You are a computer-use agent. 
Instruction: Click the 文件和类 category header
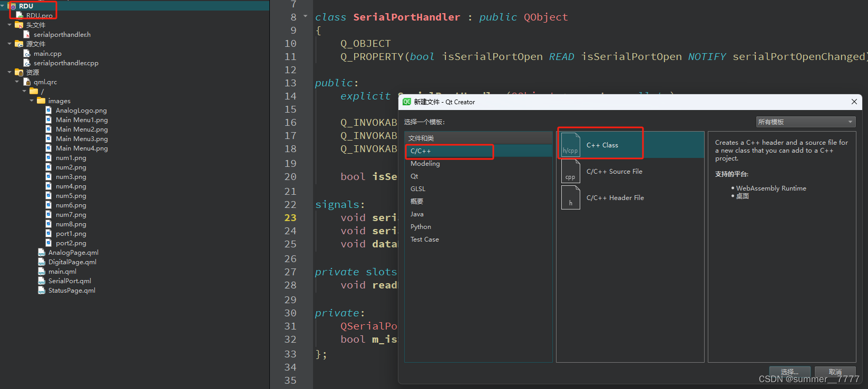click(479, 138)
